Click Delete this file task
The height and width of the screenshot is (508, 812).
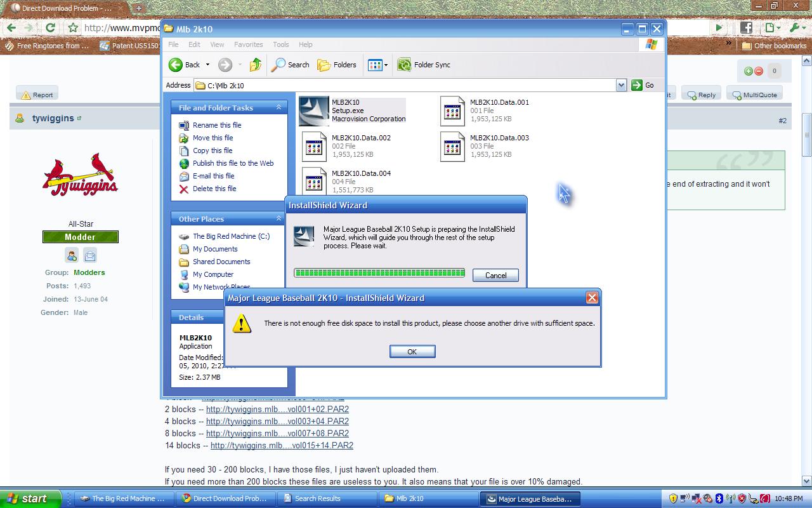coord(214,189)
